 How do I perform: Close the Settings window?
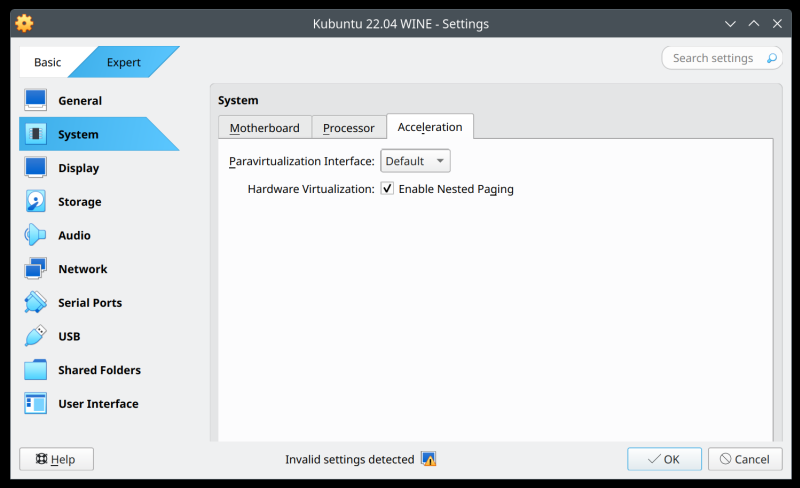777,23
